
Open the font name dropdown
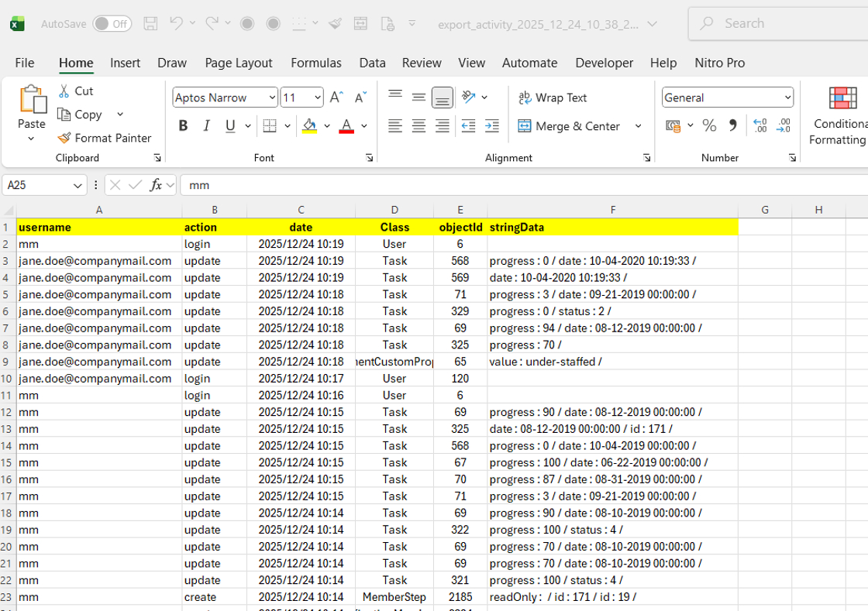point(272,98)
